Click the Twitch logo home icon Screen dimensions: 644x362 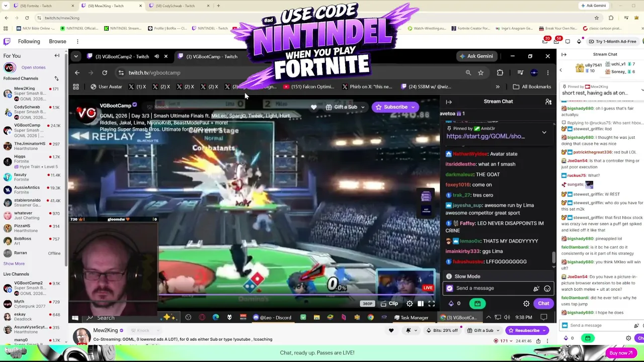point(7,41)
